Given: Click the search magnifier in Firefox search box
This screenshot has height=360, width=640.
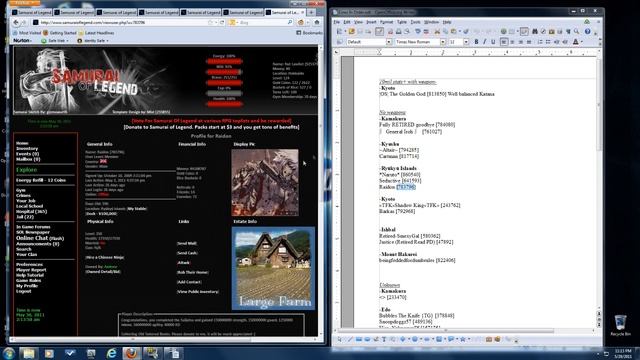Looking at the screenshot, I should point(290,22).
